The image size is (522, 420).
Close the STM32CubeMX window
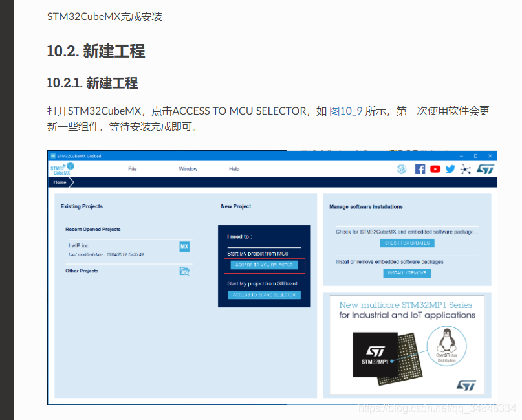tap(490, 156)
